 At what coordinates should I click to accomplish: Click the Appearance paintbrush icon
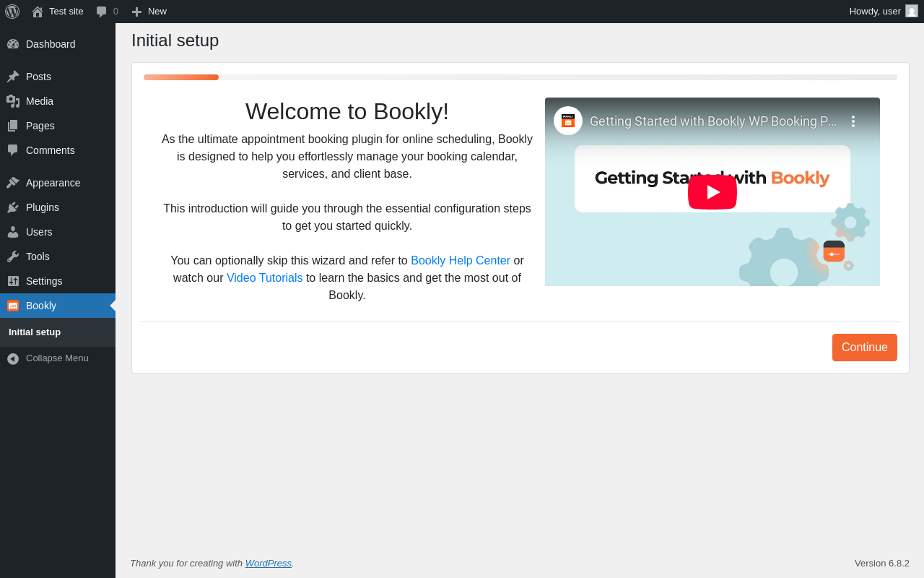[13, 183]
